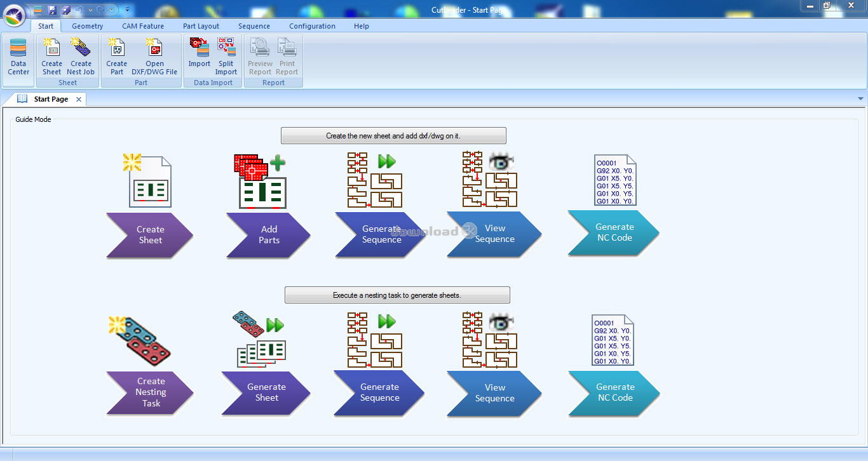The width and height of the screenshot is (868, 461).
Task: Click bottom row sequence icon with eye
Action: pyautogui.click(x=489, y=340)
